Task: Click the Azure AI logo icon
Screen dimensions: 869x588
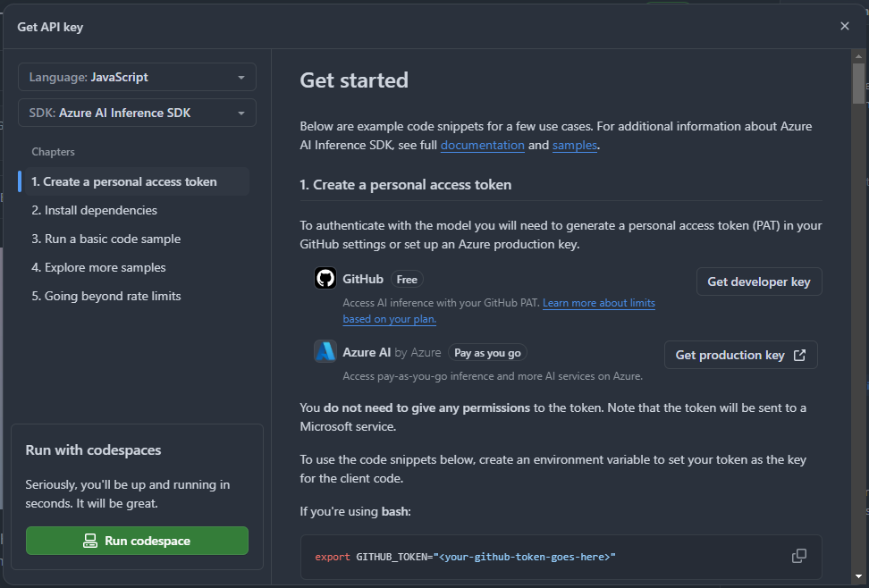Action: (325, 351)
